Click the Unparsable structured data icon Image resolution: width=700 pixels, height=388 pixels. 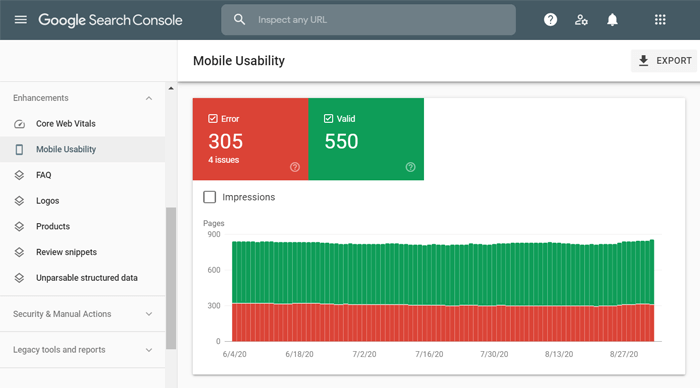click(19, 278)
